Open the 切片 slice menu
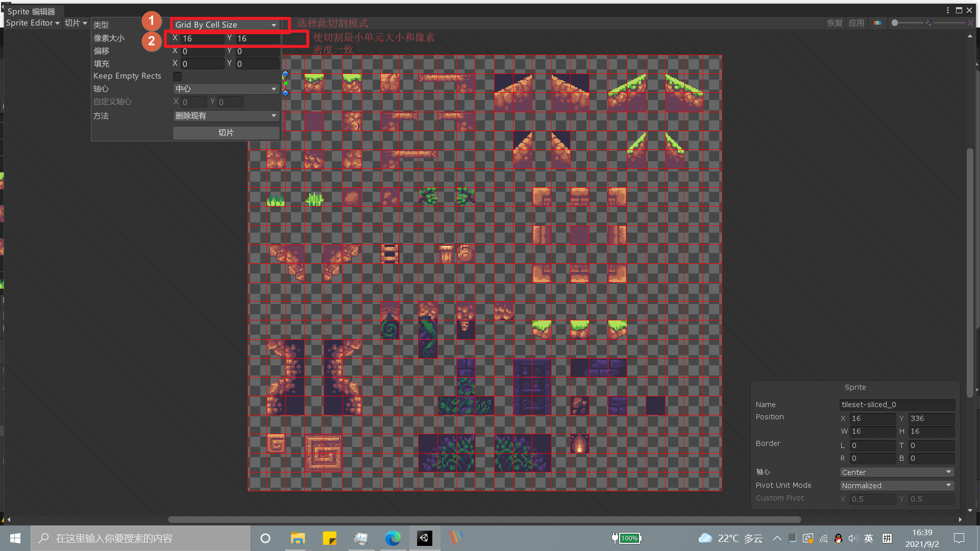Viewport: 980px width, 551px height. pos(76,23)
